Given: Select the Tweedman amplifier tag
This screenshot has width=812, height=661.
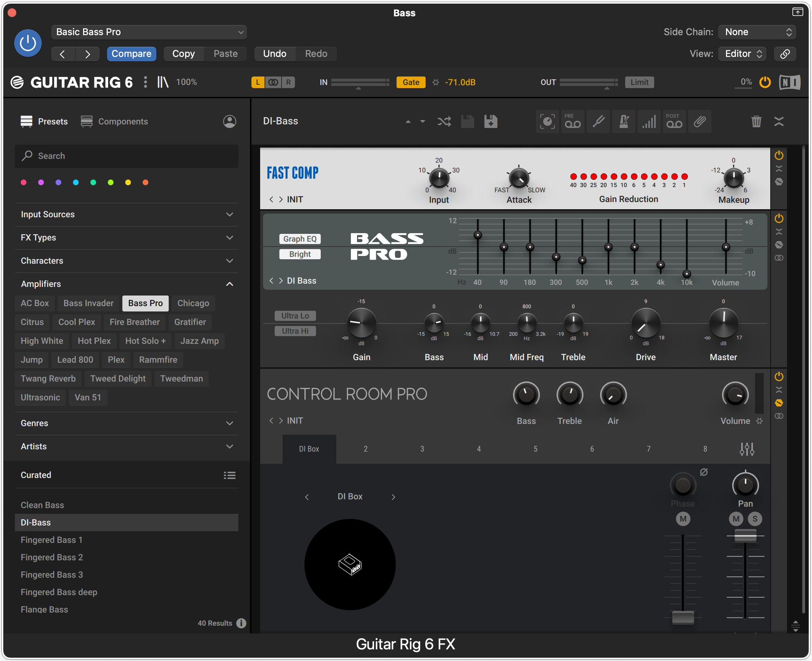Looking at the screenshot, I should 181,379.
